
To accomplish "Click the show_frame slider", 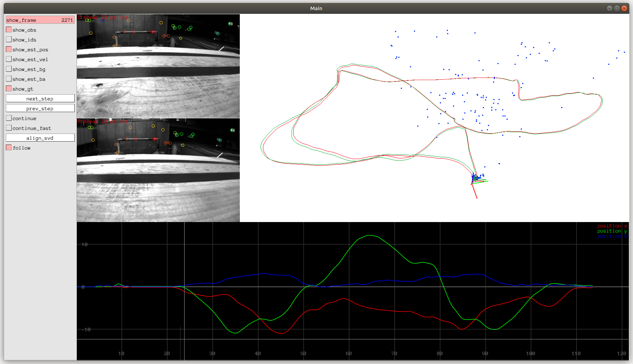I will click(40, 20).
